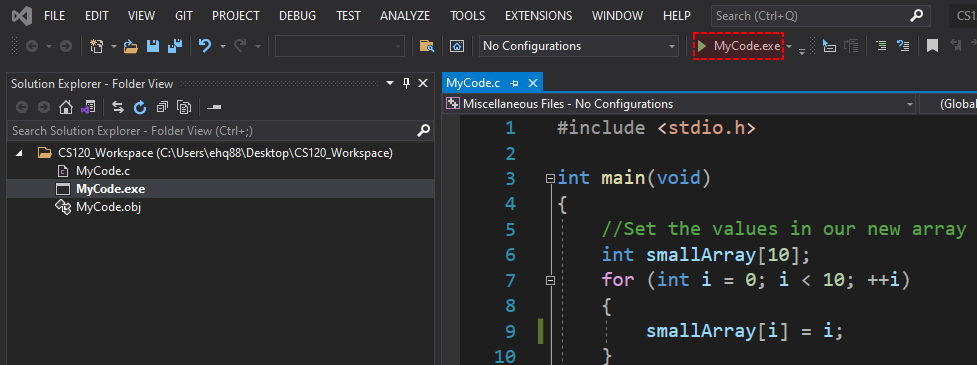This screenshot has height=365, width=977.
Task: Open the DEBUG menu
Action: pos(297,16)
